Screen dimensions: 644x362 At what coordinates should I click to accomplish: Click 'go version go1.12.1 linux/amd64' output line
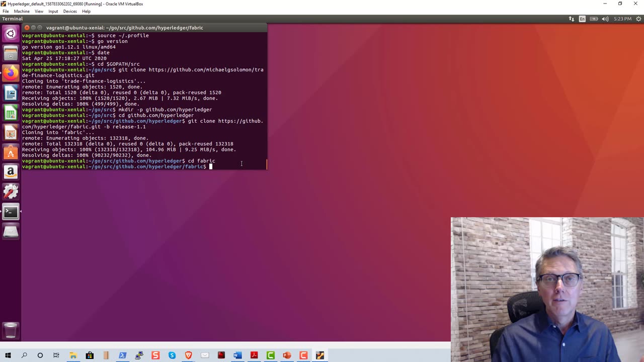[68, 47]
